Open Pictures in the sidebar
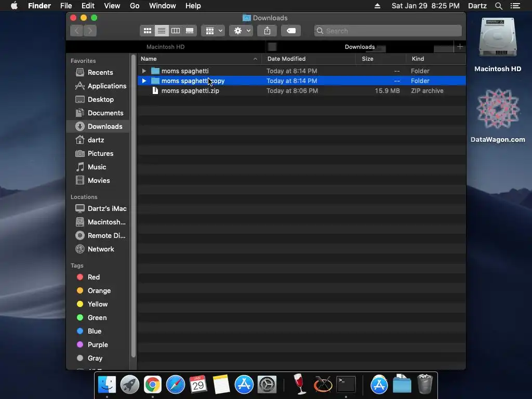 (98, 153)
